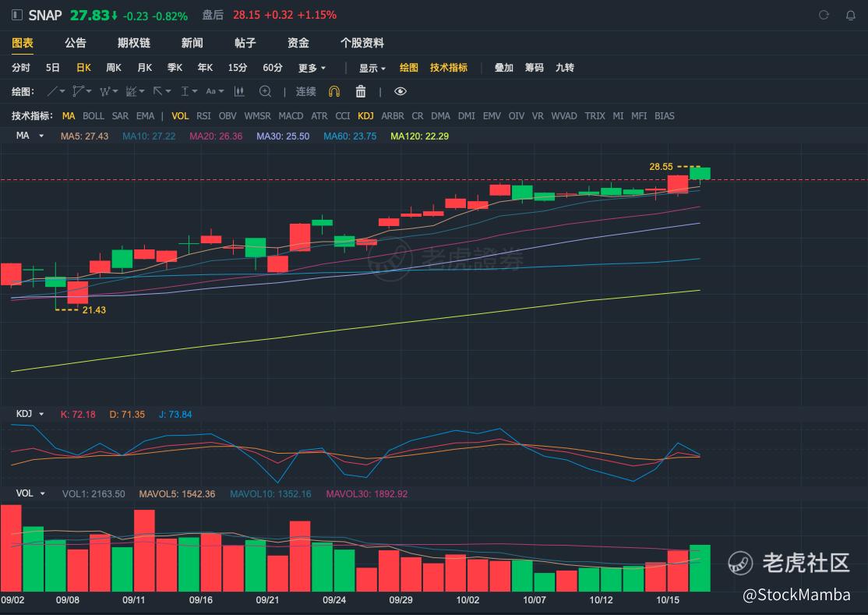Select the Aa text annotation tool
Viewport: 868px width, 615px height.
[211, 91]
